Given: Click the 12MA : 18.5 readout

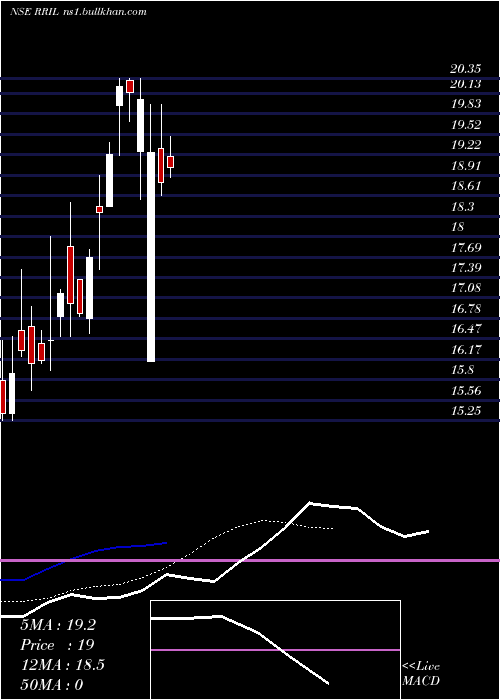Looking at the screenshot, I should [62, 665].
